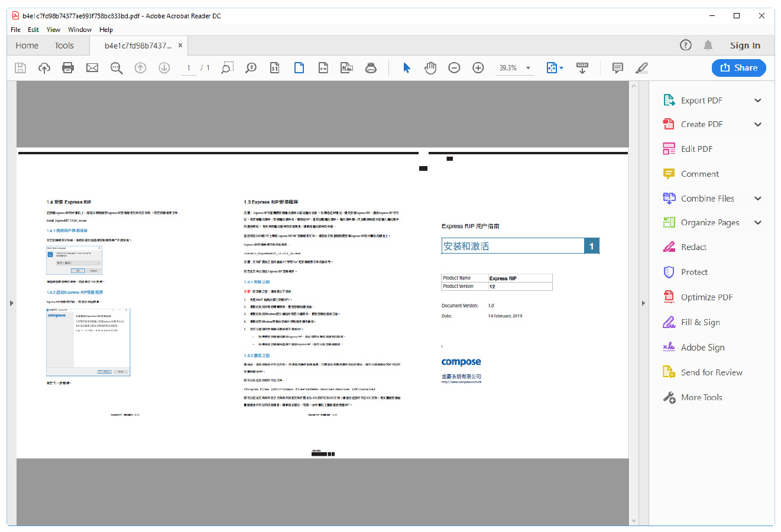Switch to the Home tab
781x532 pixels.
coord(27,46)
